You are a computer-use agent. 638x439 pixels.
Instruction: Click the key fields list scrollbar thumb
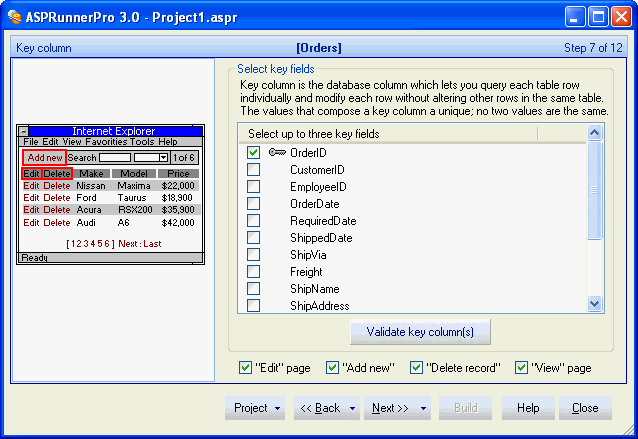[x=594, y=190]
